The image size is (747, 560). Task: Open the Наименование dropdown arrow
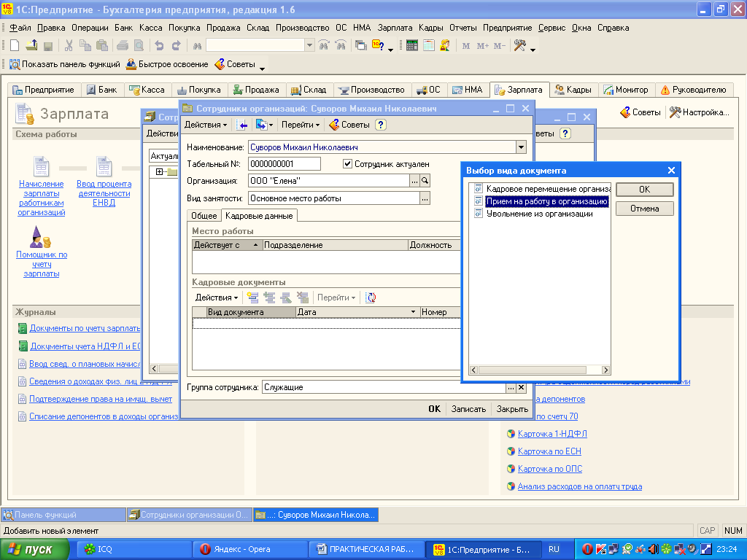521,147
